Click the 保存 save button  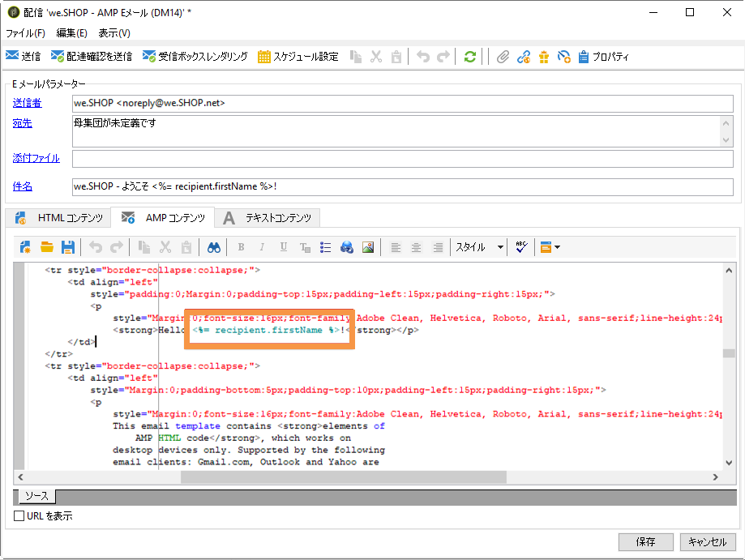click(x=646, y=542)
